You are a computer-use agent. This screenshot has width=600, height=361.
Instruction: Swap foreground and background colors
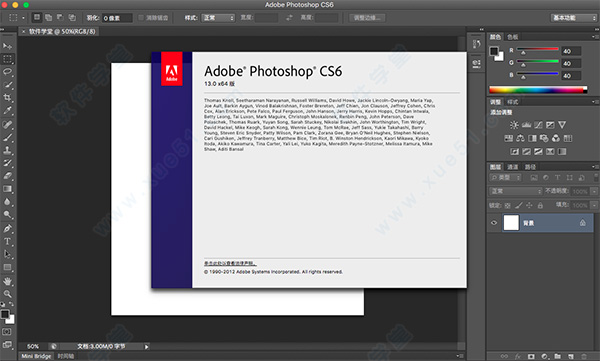tap(11, 304)
